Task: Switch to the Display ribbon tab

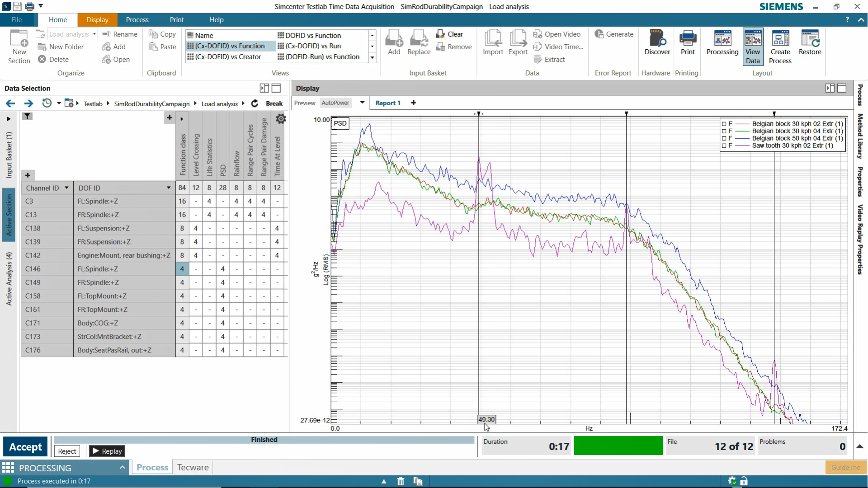Action: (97, 20)
